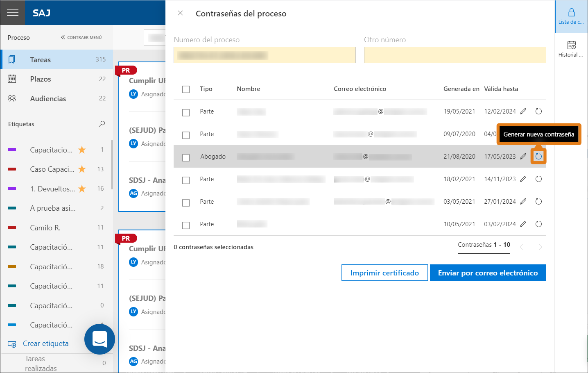
Task: Click the Proceso heading in sidebar
Action: pos(19,38)
